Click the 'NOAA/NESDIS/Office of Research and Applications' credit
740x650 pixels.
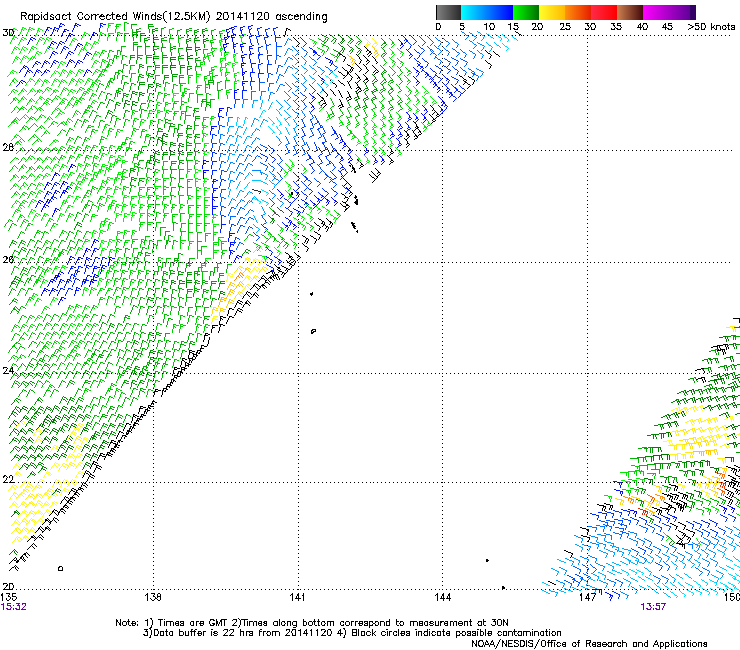[589, 644]
